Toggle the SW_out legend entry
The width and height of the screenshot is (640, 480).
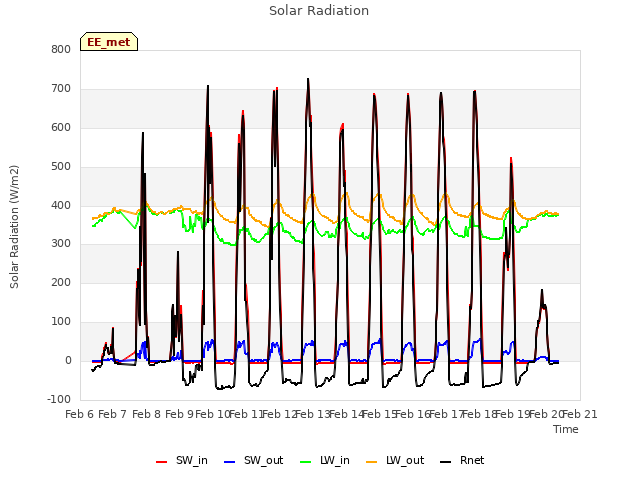coord(253,460)
